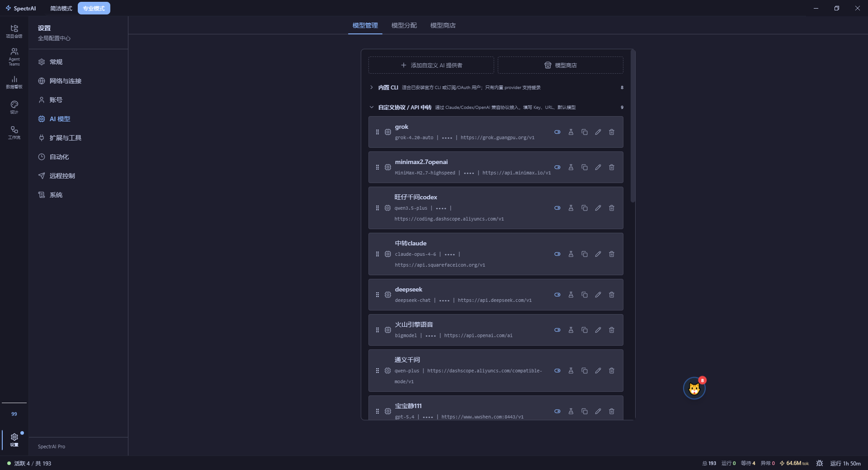Click the floating cat assistant avatar
Image resolution: width=868 pixels, height=470 pixels.
click(694, 388)
